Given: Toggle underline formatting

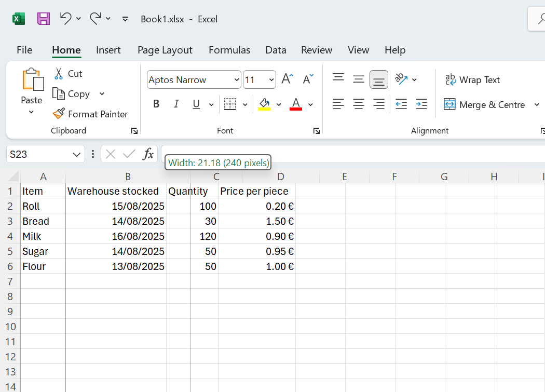Looking at the screenshot, I should (x=196, y=104).
